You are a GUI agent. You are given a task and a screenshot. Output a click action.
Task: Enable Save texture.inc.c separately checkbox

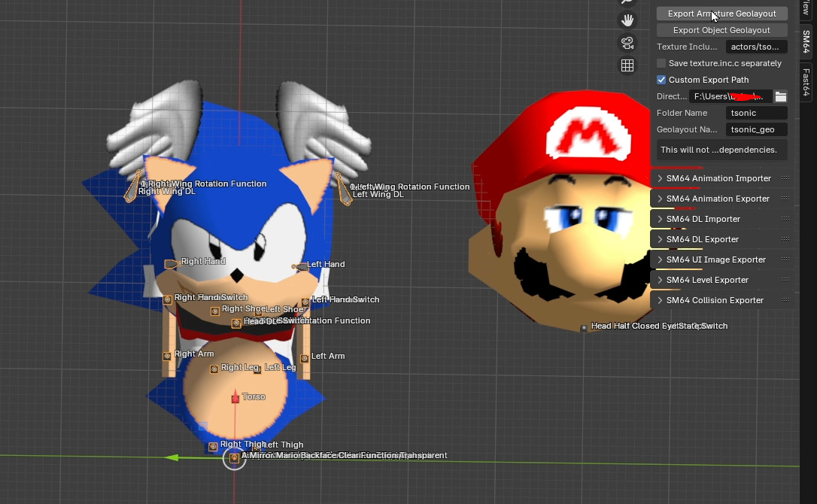661,63
